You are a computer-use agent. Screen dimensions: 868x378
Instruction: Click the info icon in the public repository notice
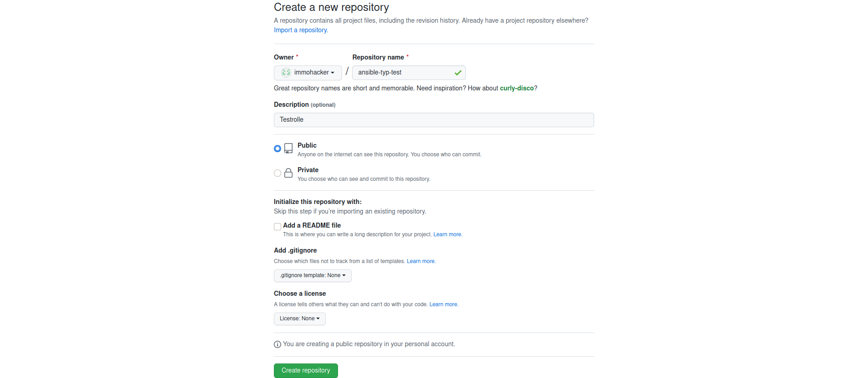(277, 344)
